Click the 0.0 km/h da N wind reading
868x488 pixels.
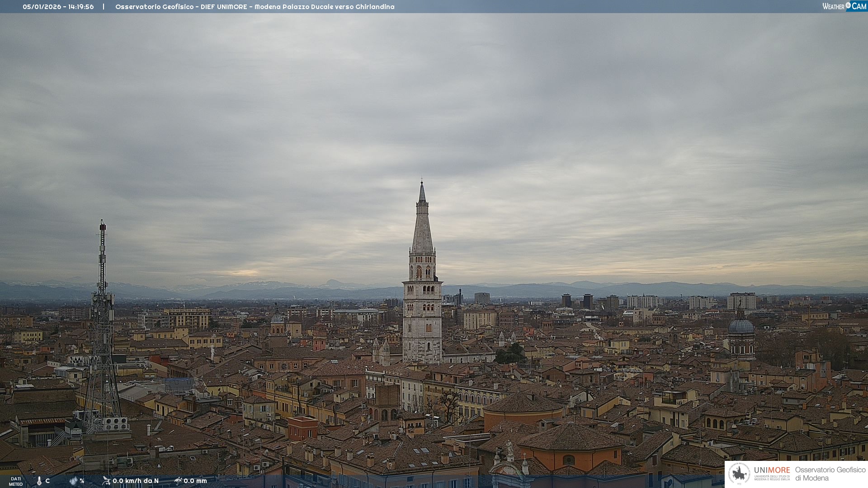tap(136, 481)
